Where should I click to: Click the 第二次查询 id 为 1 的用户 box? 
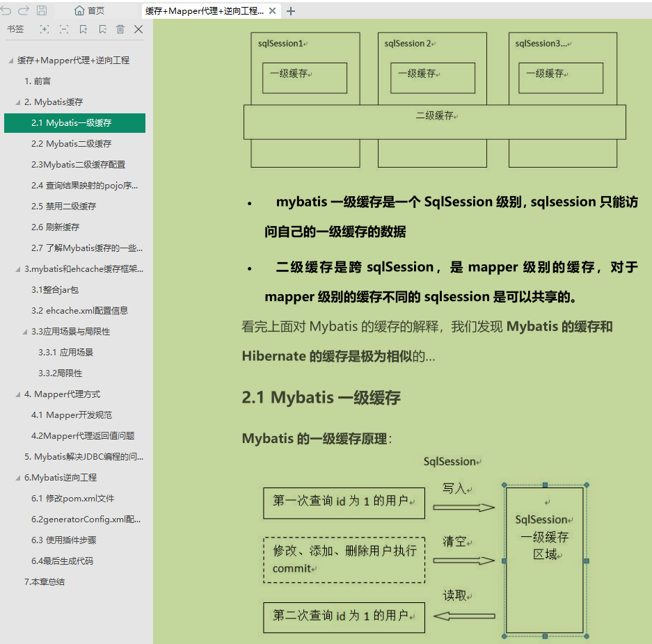344,618
